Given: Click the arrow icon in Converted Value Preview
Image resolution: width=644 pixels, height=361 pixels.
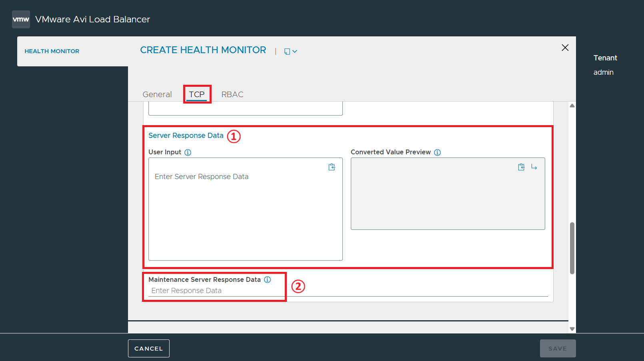Looking at the screenshot, I should pyautogui.click(x=534, y=167).
